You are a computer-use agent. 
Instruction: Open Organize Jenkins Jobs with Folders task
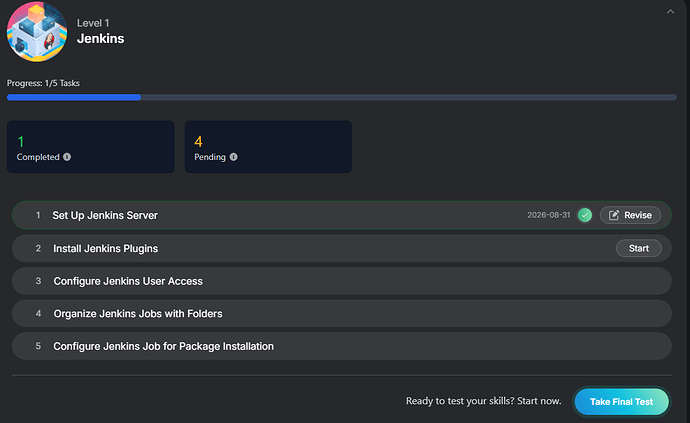[341, 313]
